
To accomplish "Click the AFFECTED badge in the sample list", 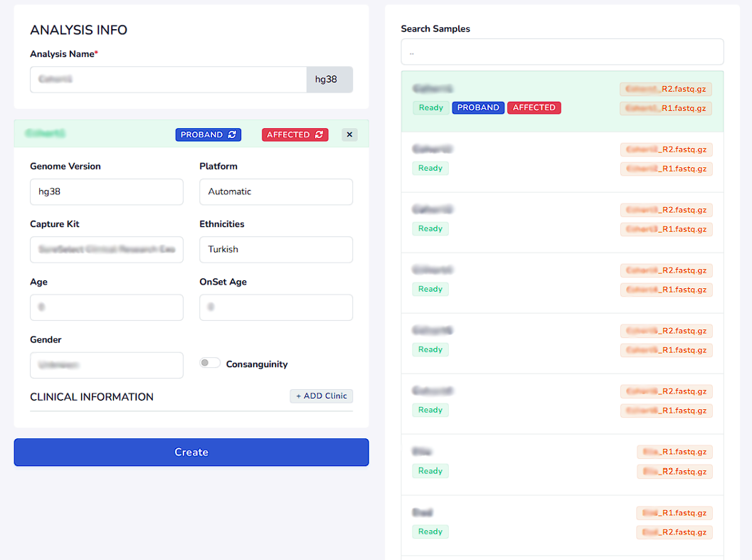I will pyautogui.click(x=534, y=108).
